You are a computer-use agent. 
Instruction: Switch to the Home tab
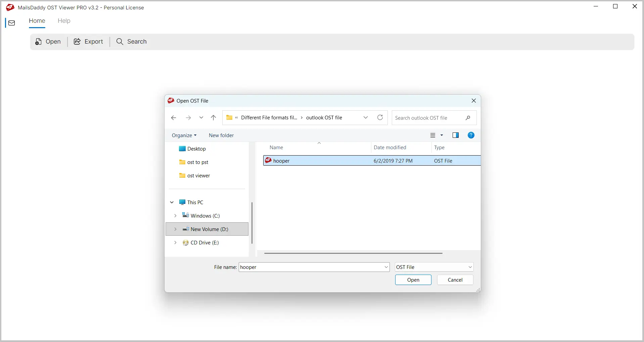pos(37,21)
